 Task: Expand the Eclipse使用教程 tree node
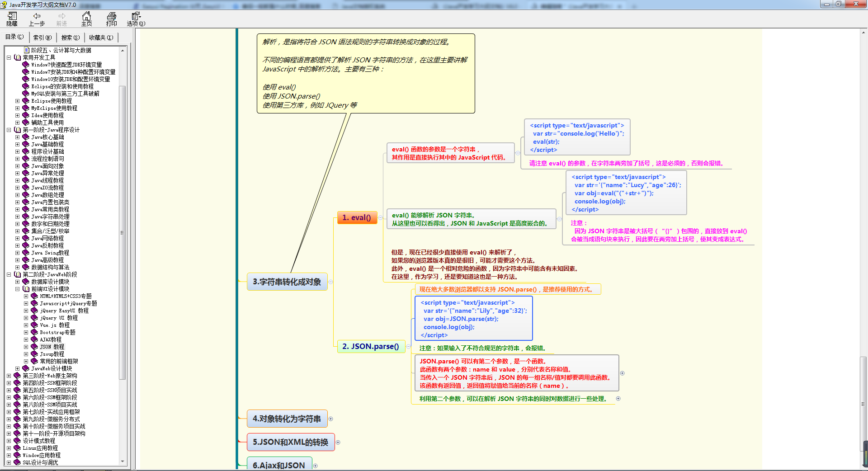tap(17, 101)
